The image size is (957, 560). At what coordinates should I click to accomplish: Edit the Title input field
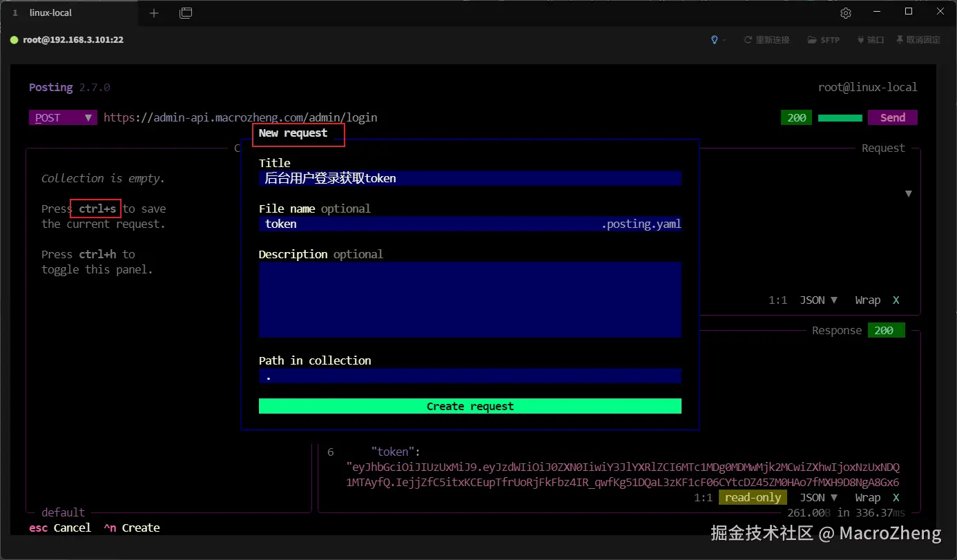coord(470,178)
